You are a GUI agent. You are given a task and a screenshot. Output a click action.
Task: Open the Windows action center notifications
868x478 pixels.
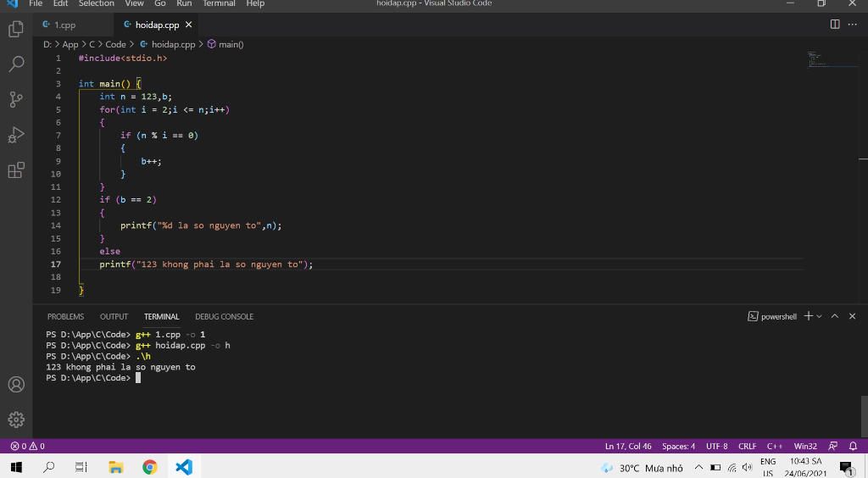(x=847, y=468)
